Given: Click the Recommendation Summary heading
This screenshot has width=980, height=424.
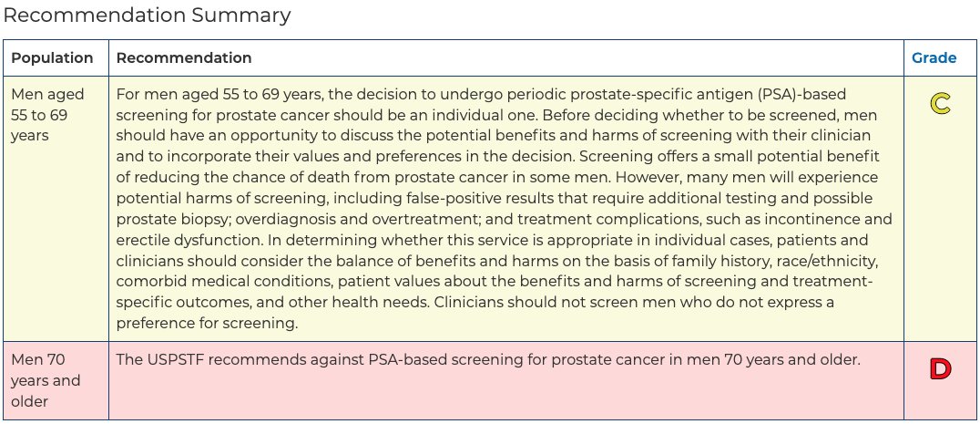Looking at the screenshot, I should point(147,15).
